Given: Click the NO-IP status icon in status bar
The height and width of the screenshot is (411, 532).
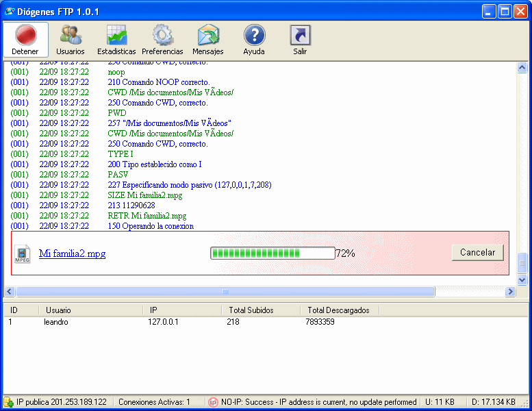Looking at the screenshot, I should click(x=213, y=402).
